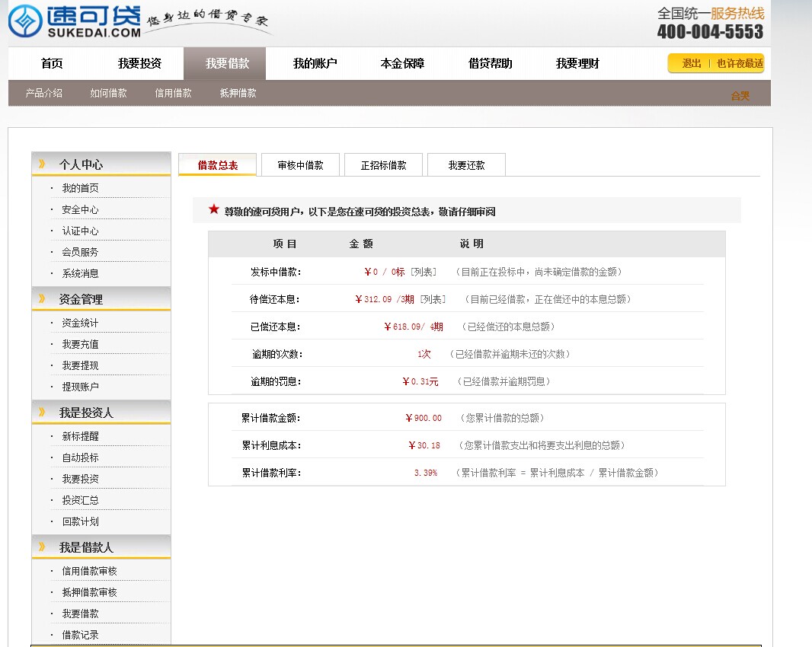Open 列表 link in 待偿还本息 row
This screenshot has height=647, width=812.
(433, 299)
